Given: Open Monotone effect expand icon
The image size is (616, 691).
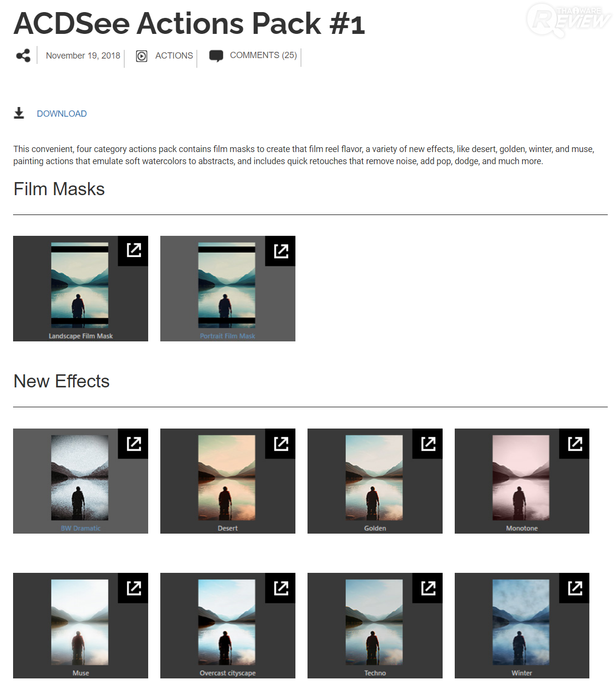Looking at the screenshot, I should 574,444.
